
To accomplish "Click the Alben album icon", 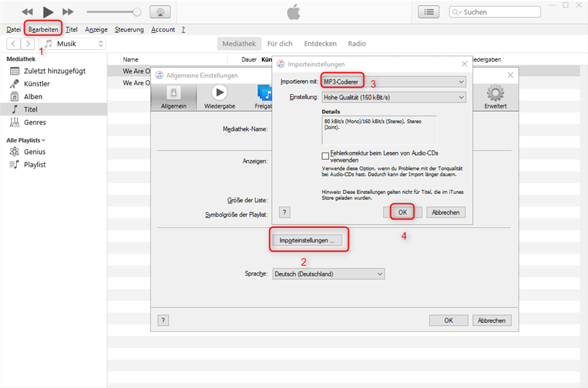I will click(x=14, y=96).
